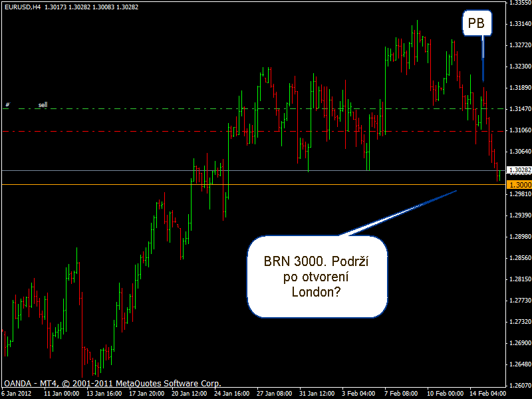
Task: Click the 'BRN 3000. Podrží po otvorení London?' text bubble
Action: click(317, 277)
